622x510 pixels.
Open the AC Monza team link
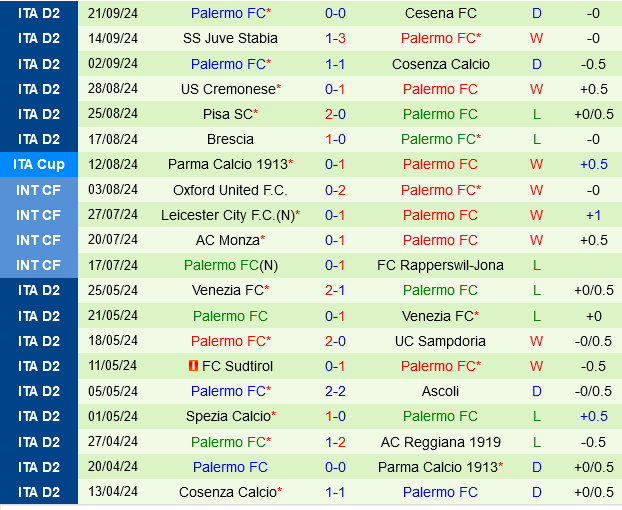227,240
